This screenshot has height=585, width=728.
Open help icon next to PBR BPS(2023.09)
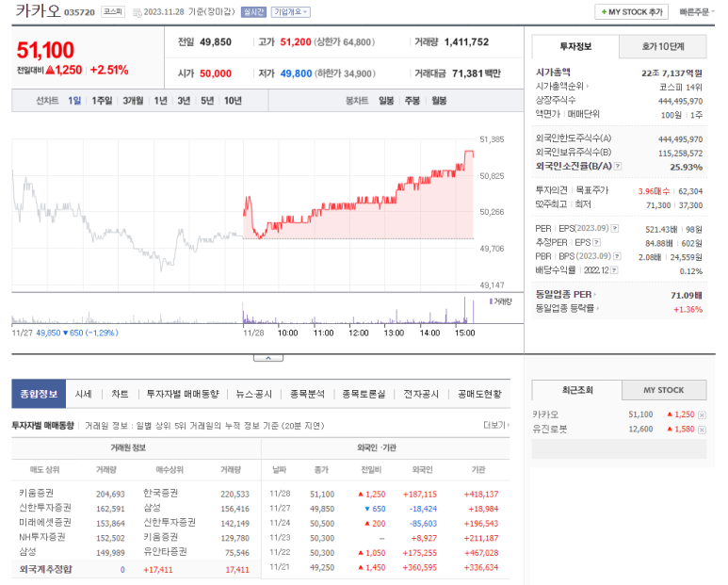[617, 256]
